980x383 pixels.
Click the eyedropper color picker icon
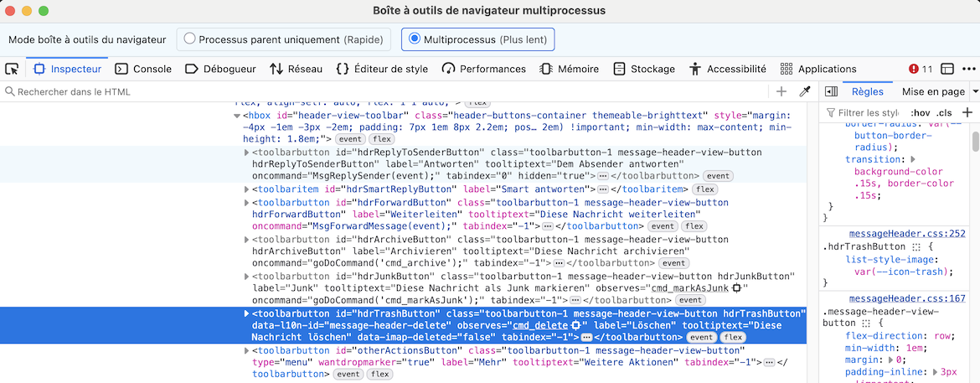pyautogui.click(x=805, y=91)
